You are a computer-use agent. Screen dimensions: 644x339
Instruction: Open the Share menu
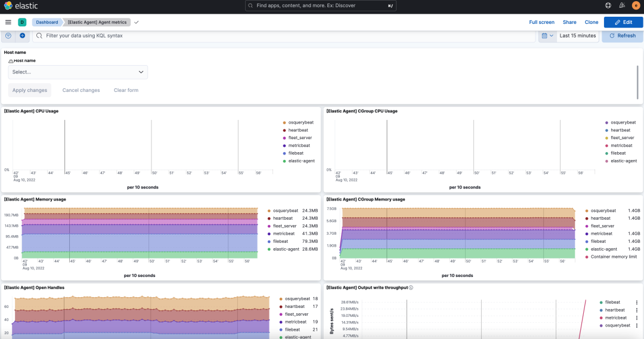tap(569, 22)
